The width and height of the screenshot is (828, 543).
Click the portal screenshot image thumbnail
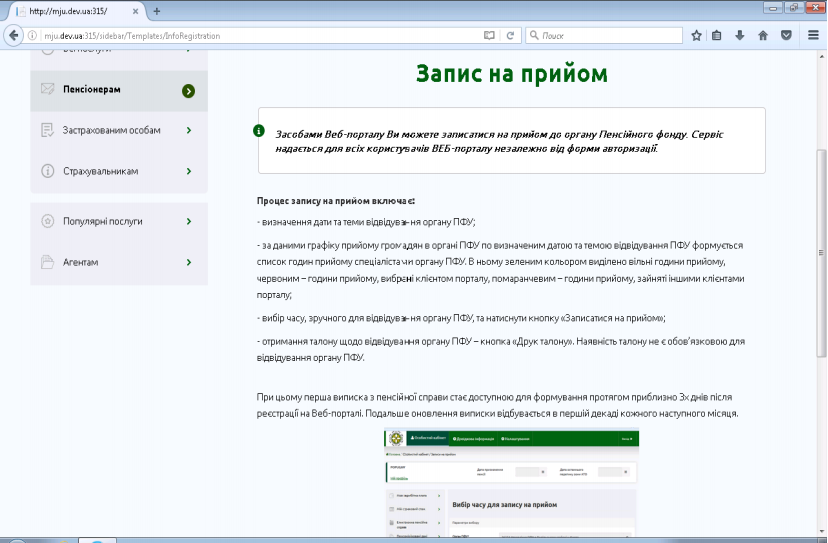(x=511, y=483)
